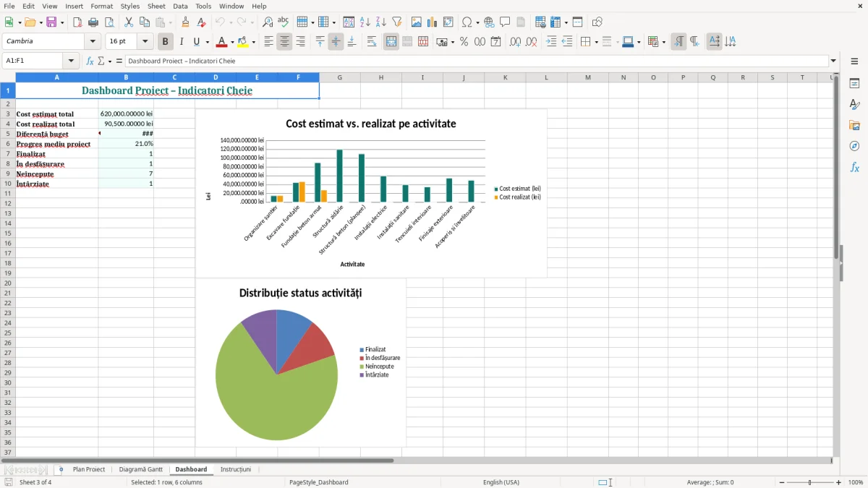Screen dimensions: 868x488
Task: Sort ascending A to Z
Action: [365, 22]
